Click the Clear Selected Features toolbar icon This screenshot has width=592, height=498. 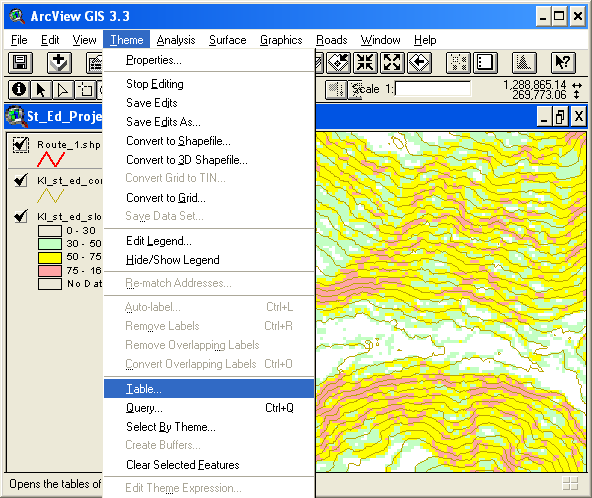click(x=485, y=63)
